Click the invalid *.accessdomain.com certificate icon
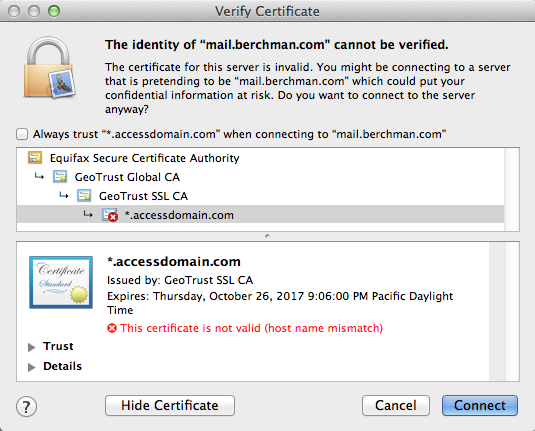535x431 pixels. point(110,215)
